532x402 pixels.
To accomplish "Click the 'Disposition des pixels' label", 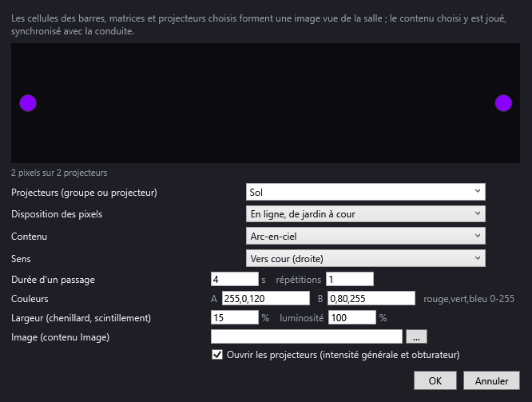I will [x=57, y=214].
